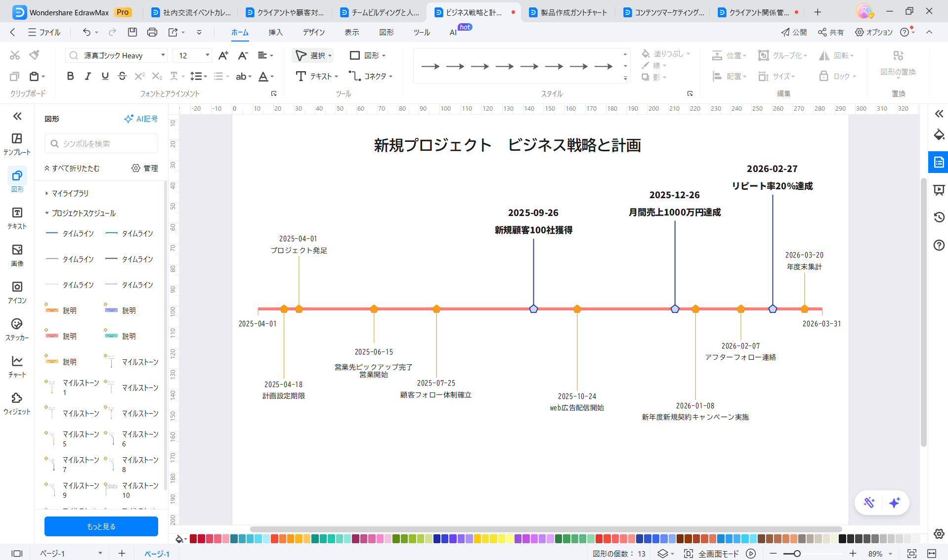Zoom in using the plus button

[x=853, y=554]
